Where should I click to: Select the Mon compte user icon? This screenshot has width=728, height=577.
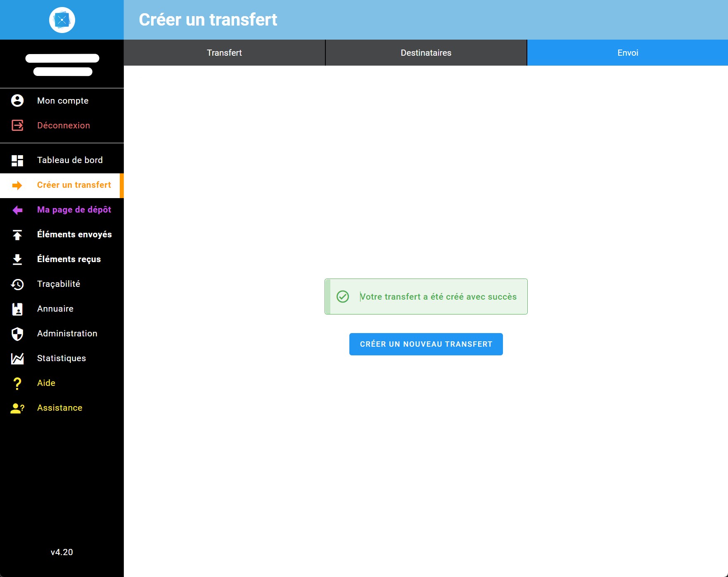coord(17,100)
